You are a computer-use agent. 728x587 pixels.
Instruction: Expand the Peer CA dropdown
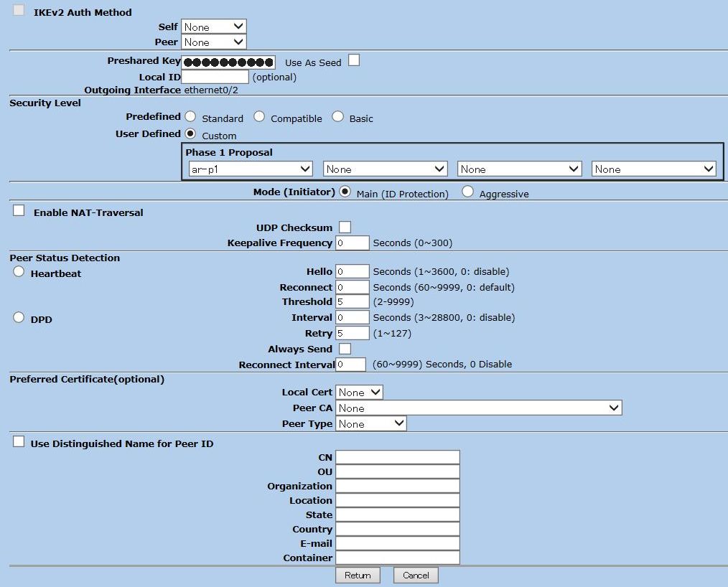[x=478, y=408]
